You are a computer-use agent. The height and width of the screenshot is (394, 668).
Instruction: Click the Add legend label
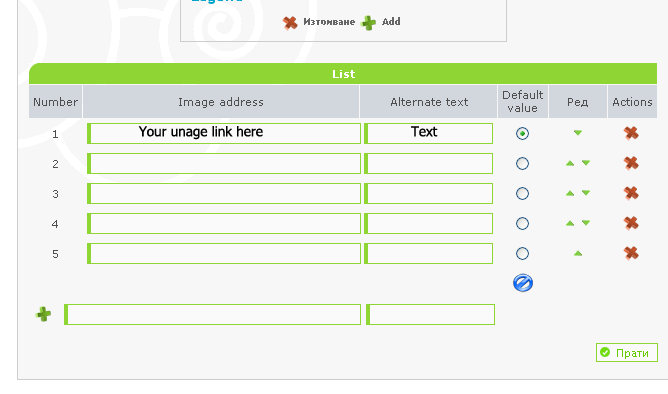tap(391, 22)
